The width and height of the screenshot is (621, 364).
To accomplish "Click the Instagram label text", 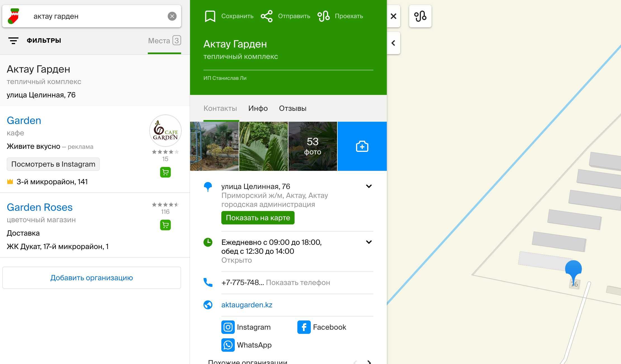I will pos(254,327).
